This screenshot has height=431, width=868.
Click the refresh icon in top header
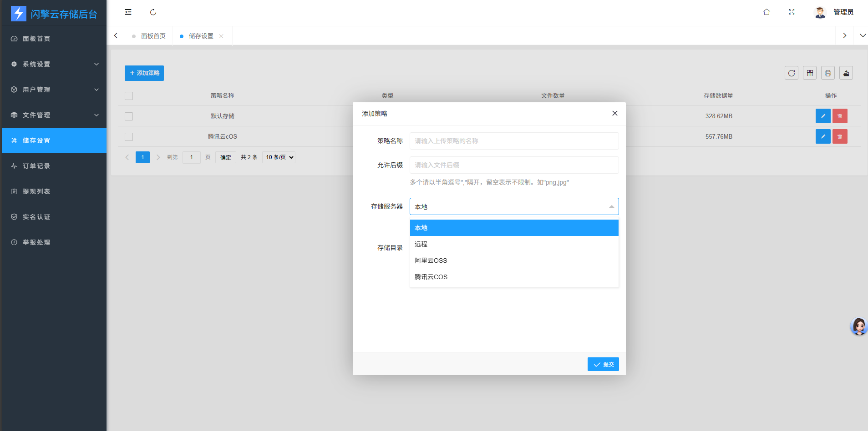tap(153, 12)
